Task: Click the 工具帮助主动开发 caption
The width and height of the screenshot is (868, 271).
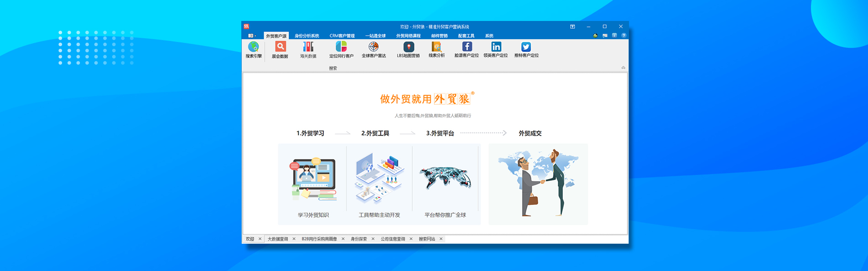Action: [x=379, y=215]
